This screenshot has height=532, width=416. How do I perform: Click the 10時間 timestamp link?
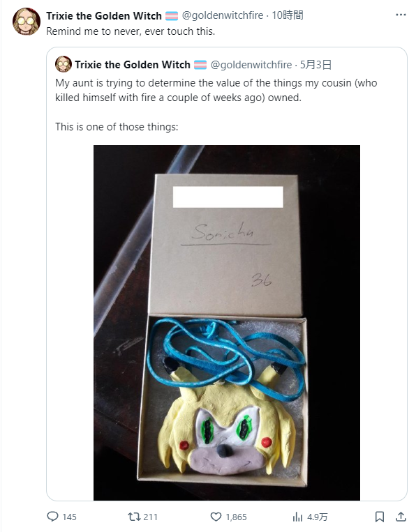pyautogui.click(x=288, y=15)
